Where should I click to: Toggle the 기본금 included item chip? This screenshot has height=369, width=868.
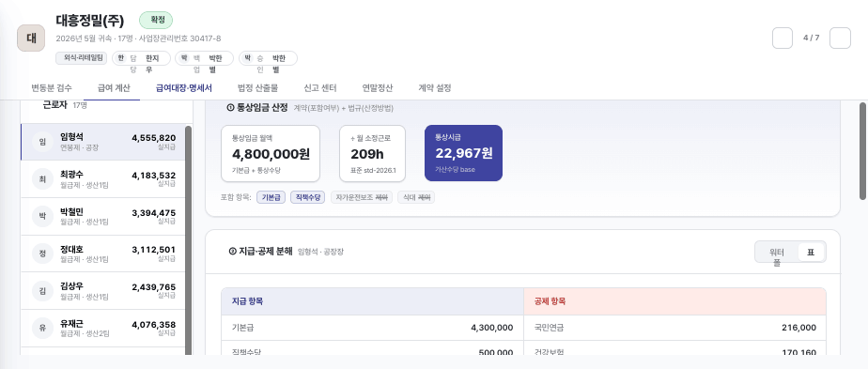[271, 197]
